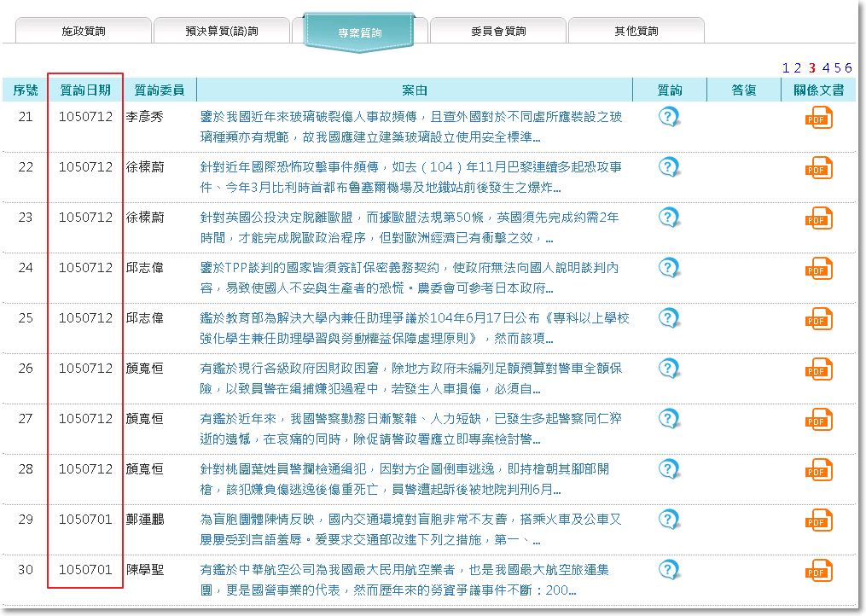Download the PDF for row 24

coord(818,269)
